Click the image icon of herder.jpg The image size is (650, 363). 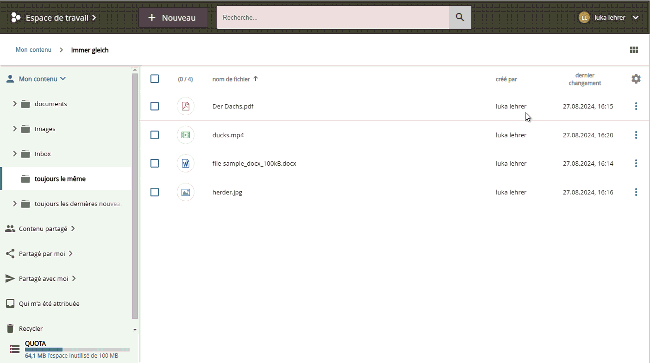[185, 192]
